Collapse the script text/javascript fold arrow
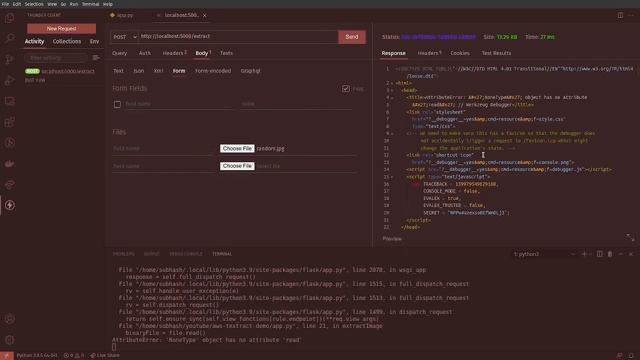This screenshot has width=640, height=360. click(392, 177)
